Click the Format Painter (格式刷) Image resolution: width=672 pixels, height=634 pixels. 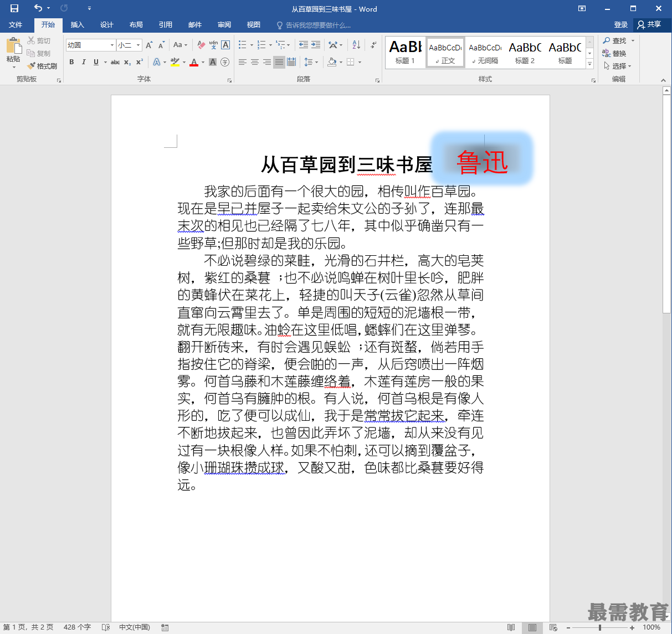tap(42, 66)
